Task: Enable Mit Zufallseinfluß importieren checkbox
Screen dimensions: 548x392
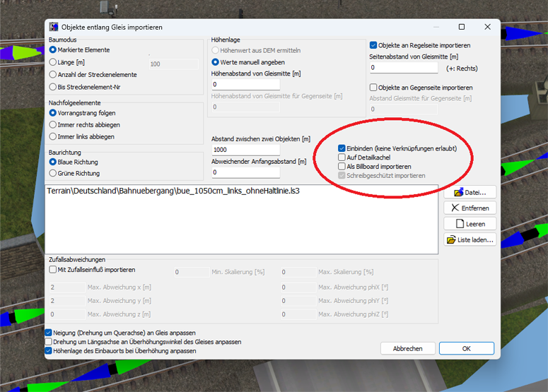Action: [53, 269]
